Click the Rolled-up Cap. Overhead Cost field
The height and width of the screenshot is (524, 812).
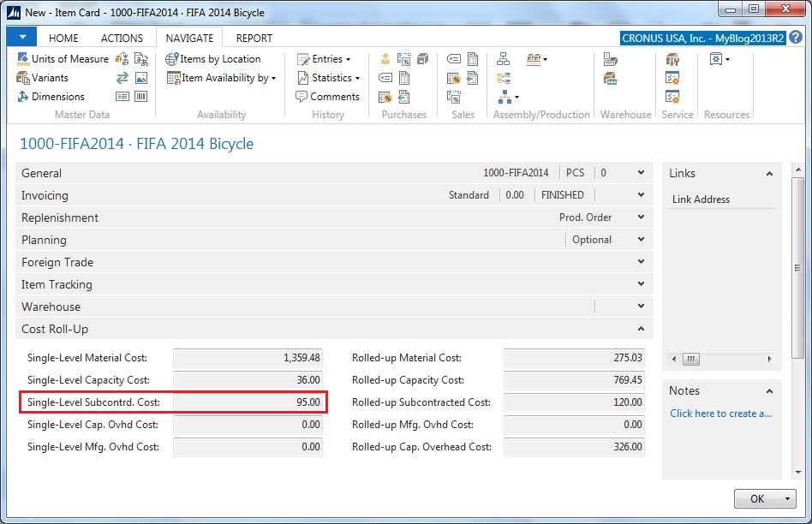point(574,447)
